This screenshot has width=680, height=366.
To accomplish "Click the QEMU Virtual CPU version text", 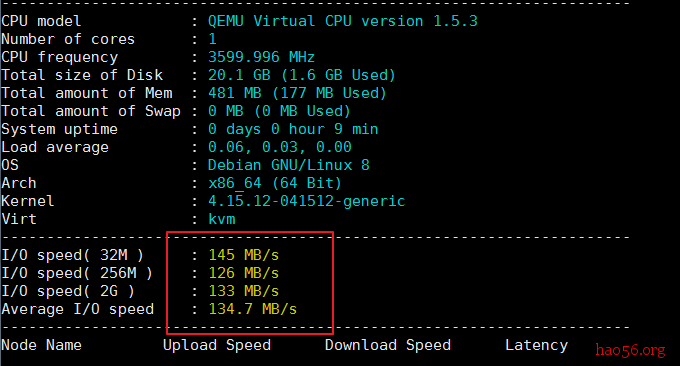I will point(343,21).
